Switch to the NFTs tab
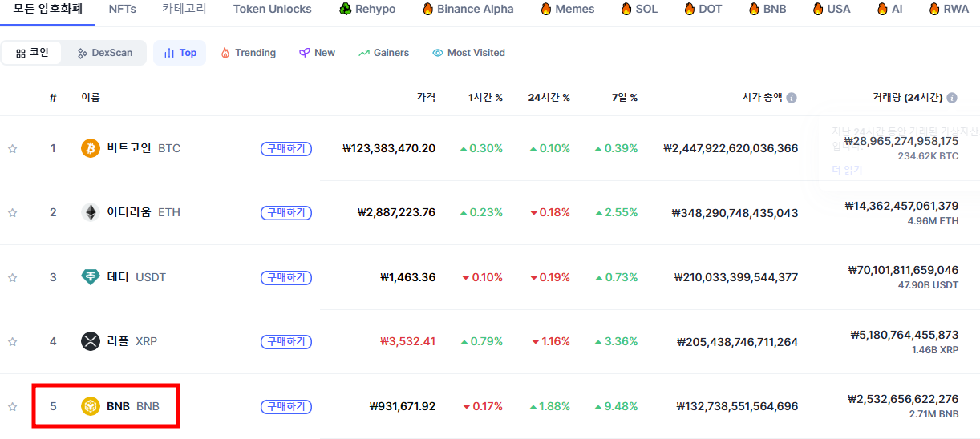This screenshot has height=439, width=980. [123, 9]
